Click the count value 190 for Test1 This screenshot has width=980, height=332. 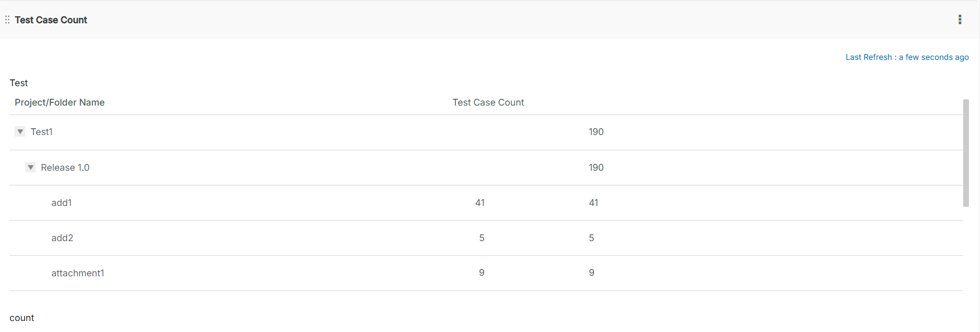click(596, 132)
